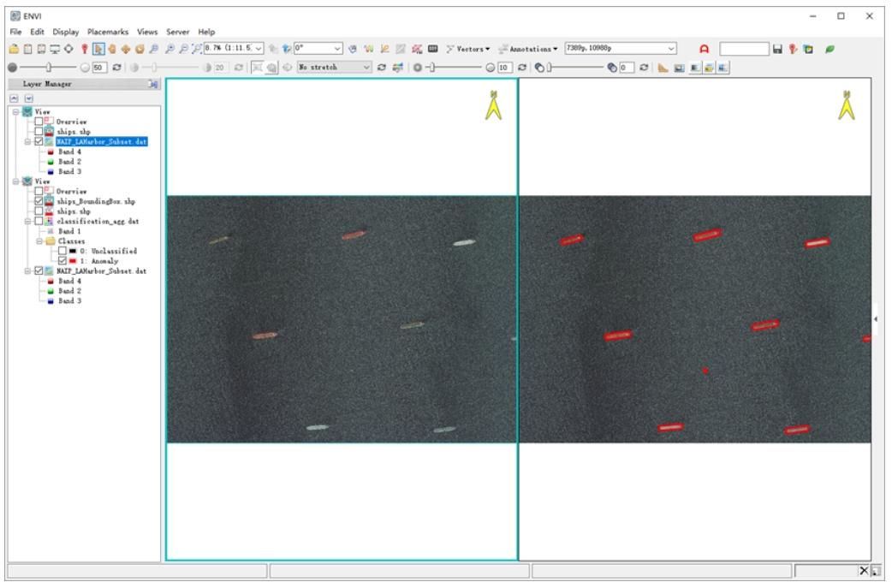This screenshot has width=892, height=588.
Task: Click the red Go To arch icon
Action: (705, 49)
